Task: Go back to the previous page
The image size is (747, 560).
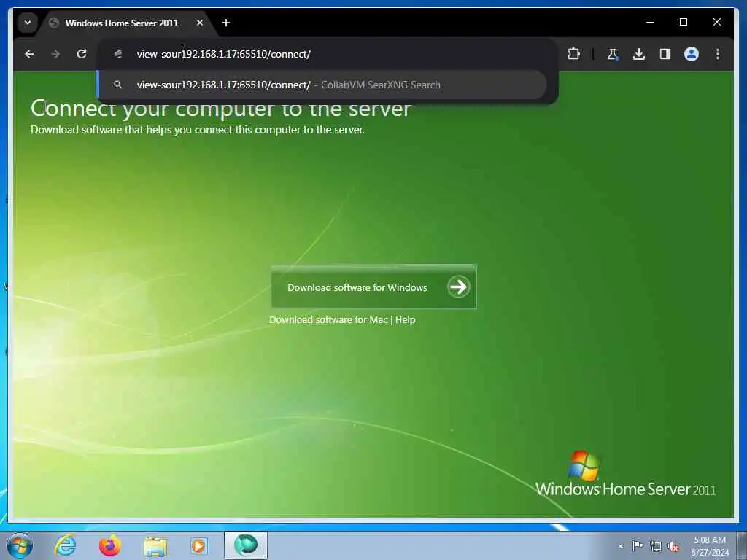Action: click(29, 54)
